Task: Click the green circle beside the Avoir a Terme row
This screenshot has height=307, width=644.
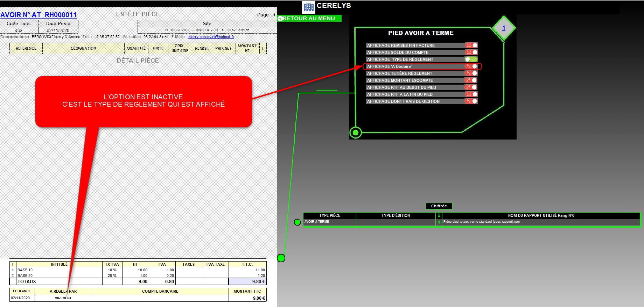Action: pyautogui.click(x=297, y=222)
